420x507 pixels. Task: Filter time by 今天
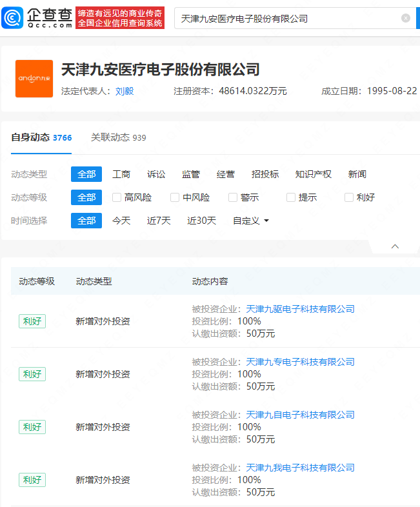click(x=121, y=221)
